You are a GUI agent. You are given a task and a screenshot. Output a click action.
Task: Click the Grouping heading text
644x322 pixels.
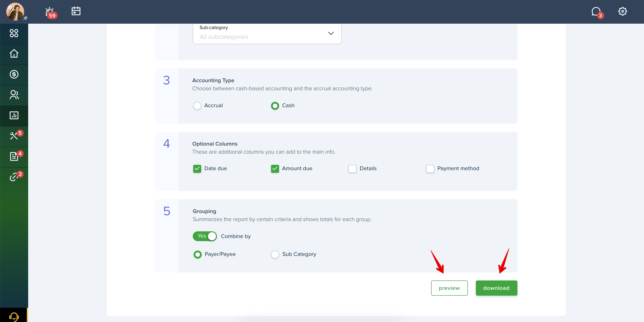204,211
